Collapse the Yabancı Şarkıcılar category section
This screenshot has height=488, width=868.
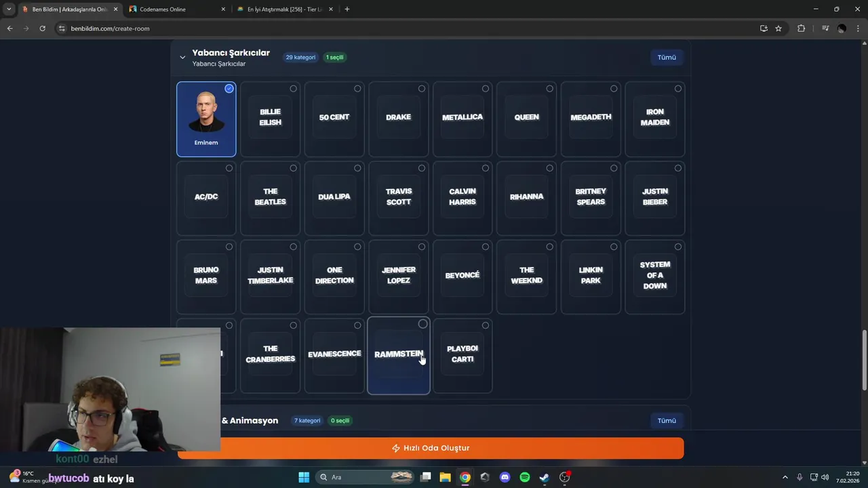pyautogui.click(x=182, y=58)
